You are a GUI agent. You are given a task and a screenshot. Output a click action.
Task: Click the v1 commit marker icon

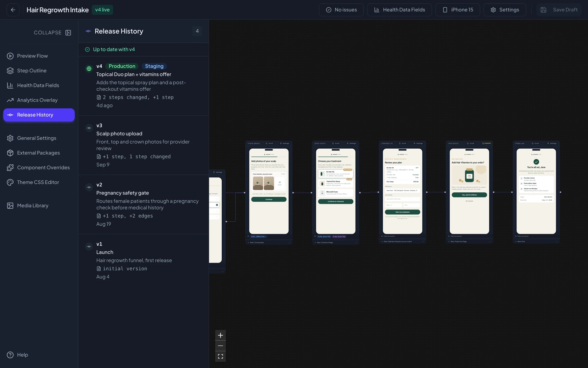click(89, 247)
